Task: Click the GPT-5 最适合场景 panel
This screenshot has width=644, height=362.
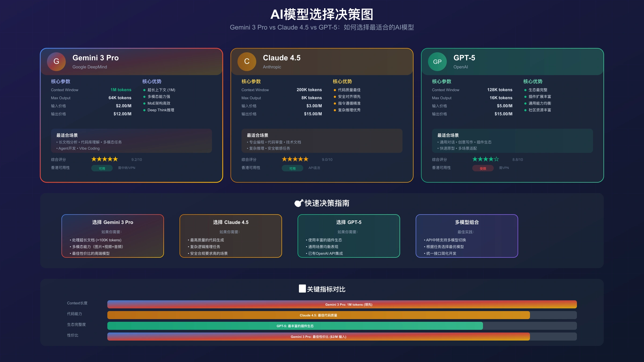Action: (513, 141)
